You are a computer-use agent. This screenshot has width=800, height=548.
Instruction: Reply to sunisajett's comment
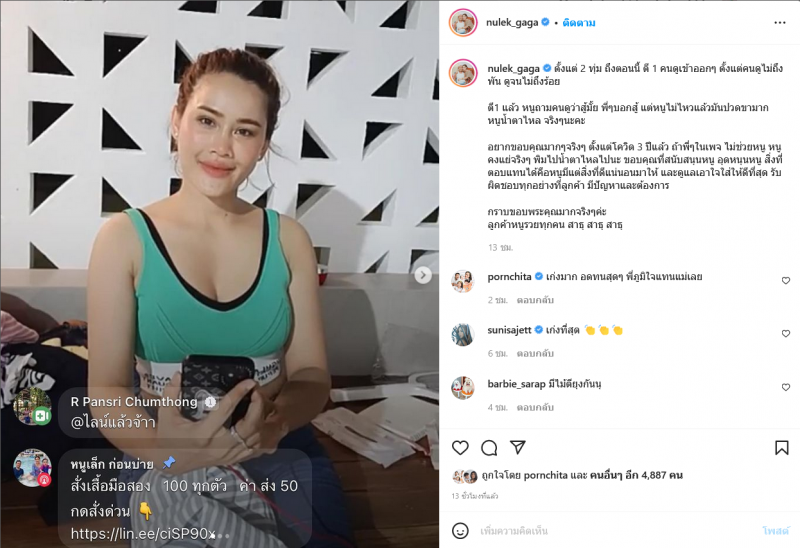click(535, 353)
